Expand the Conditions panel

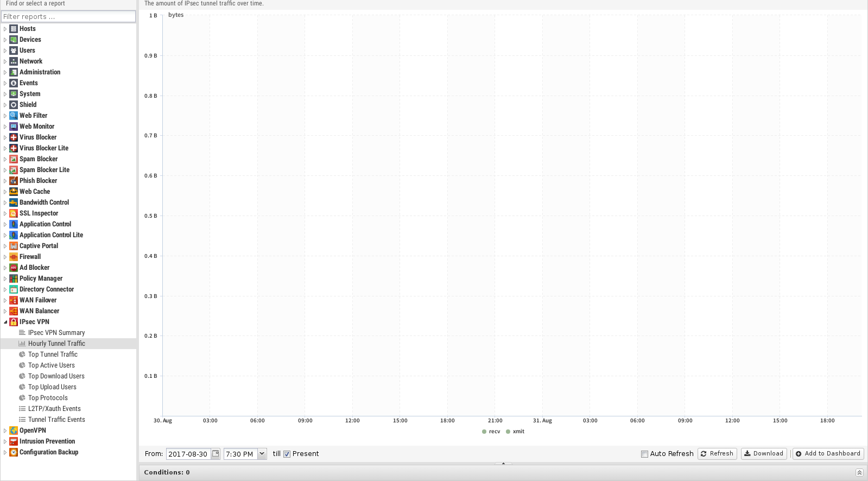tap(859, 472)
